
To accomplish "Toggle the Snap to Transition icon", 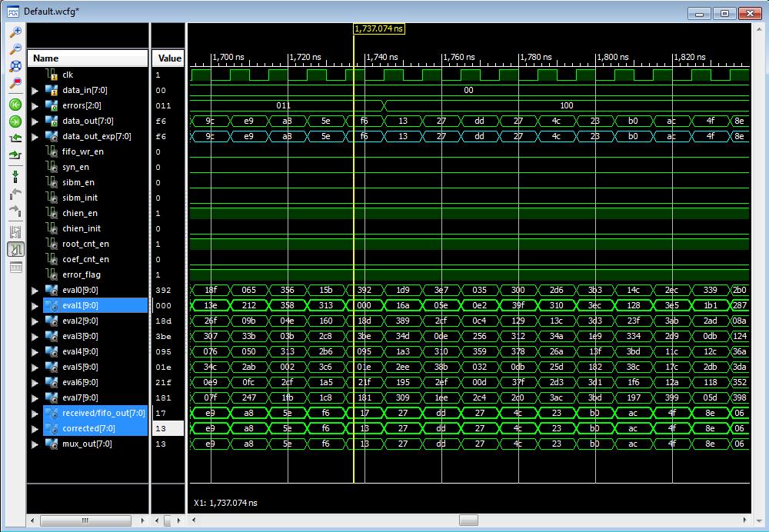I will click(15, 249).
